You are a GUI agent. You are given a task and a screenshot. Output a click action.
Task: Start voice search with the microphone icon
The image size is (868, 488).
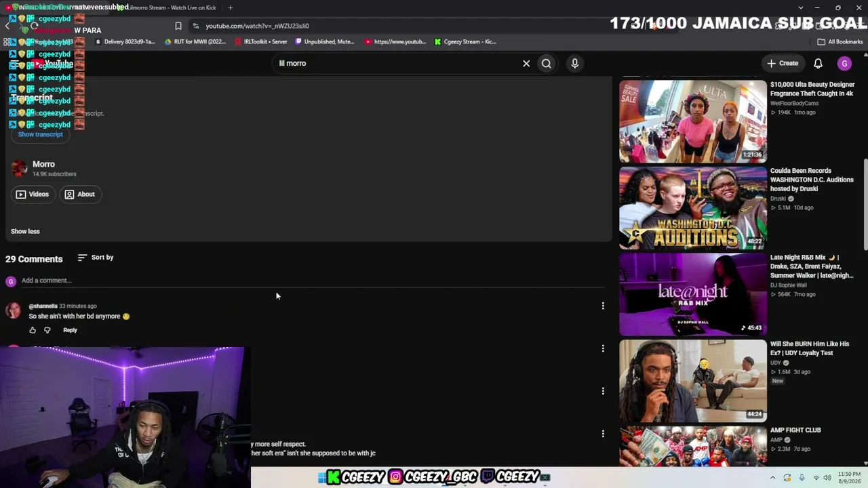(x=574, y=63)
